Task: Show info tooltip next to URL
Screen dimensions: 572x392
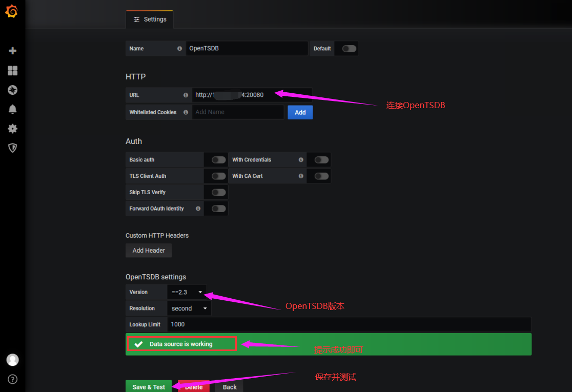Action: (186, 95)
